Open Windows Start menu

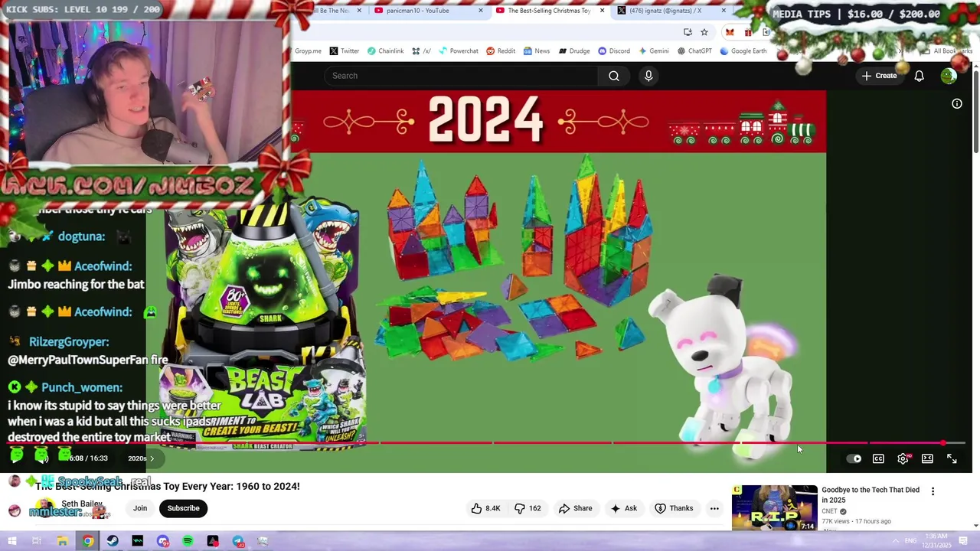11,541
